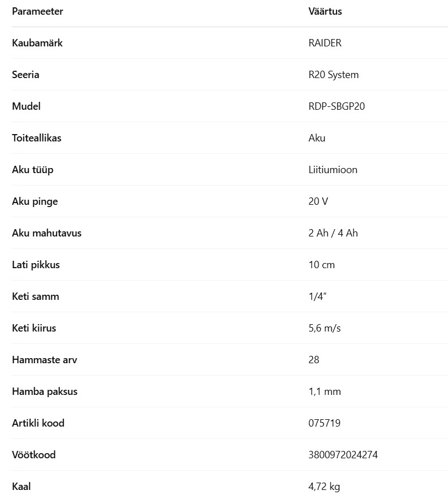Select the R20 System series value
Viewport: 448px width, 499px height.
pos(334,75)
